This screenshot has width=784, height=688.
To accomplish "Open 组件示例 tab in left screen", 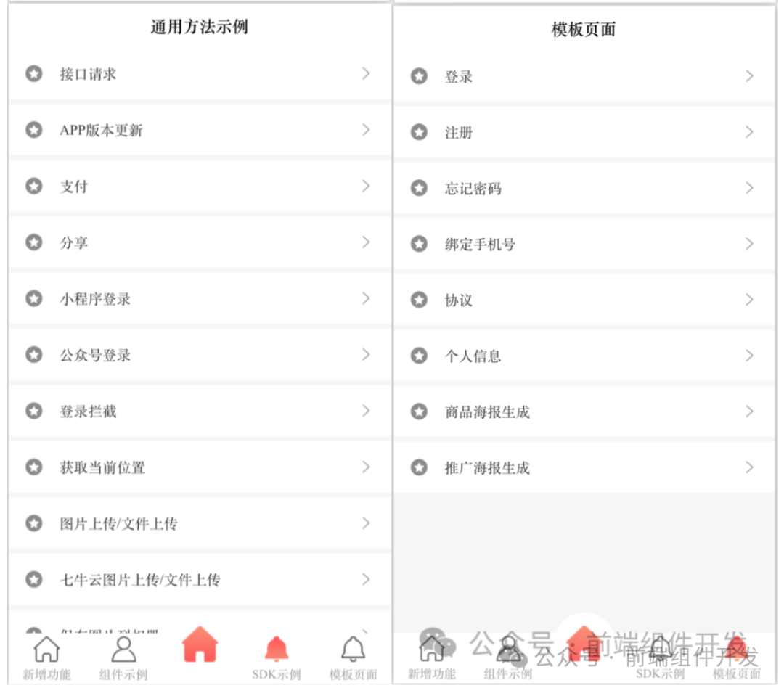I will pyautogui.click(x=123, y=658).
